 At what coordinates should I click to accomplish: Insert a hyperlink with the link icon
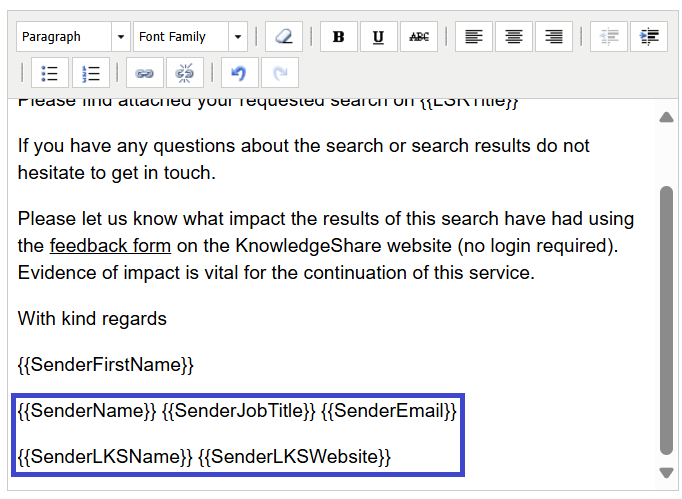click(144, 73)
